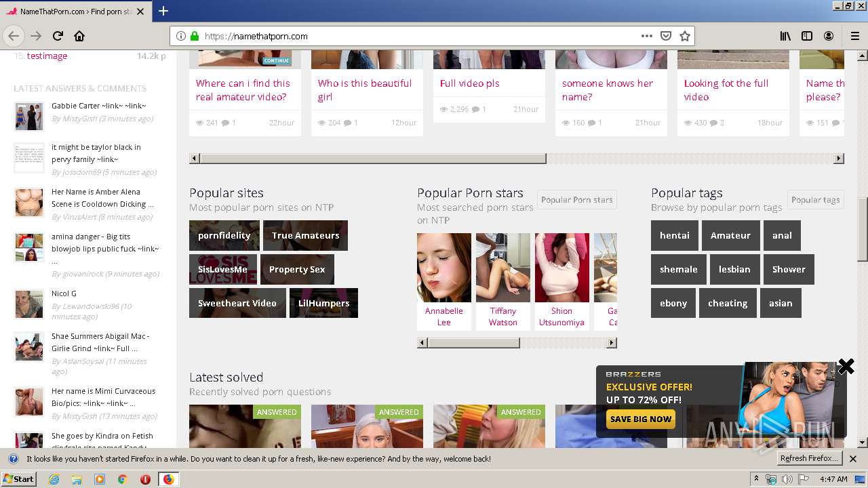Click popular stars scrollbar left arrow

[x=422, y=343]
